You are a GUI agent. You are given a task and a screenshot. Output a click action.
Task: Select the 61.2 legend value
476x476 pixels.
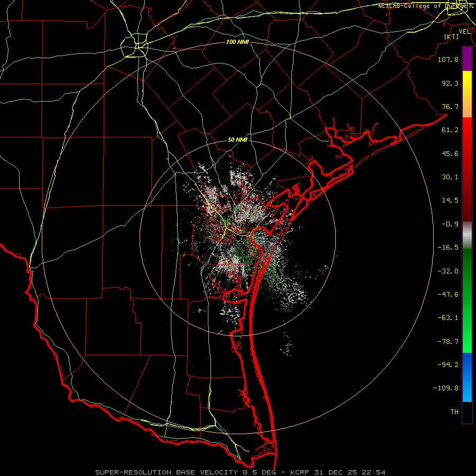(x=450, y=130)
